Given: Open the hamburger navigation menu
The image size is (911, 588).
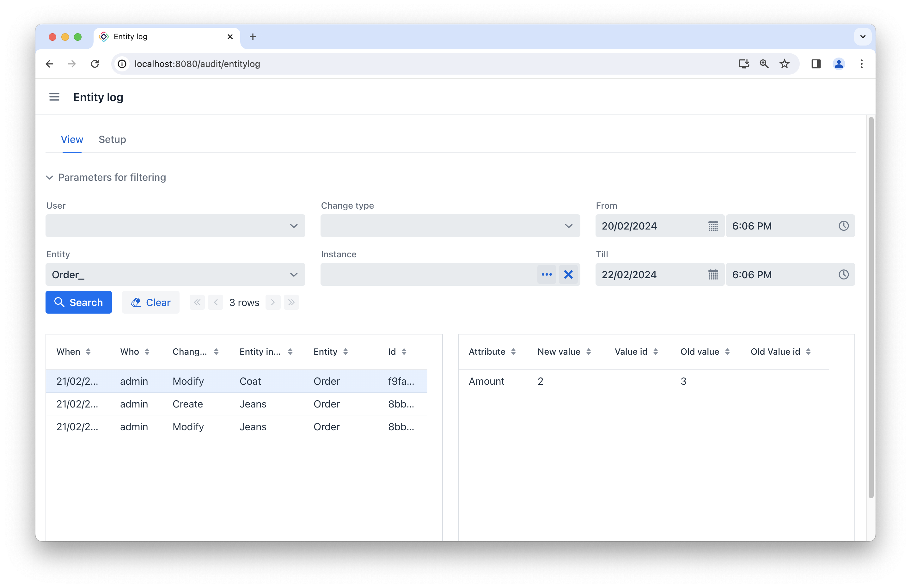Looking at the screenshot, I should [x=54, y=97].
